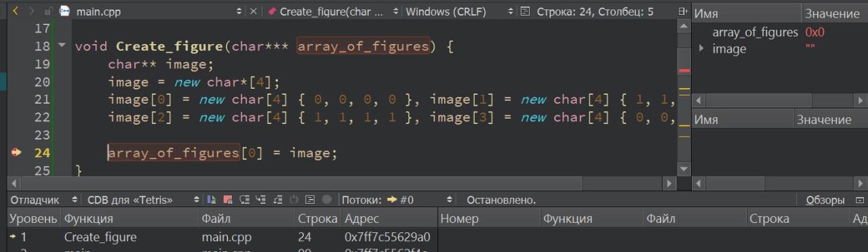868x252 pixels.
Task: Click the main.cpp file type icon
Action: [64, 12]
